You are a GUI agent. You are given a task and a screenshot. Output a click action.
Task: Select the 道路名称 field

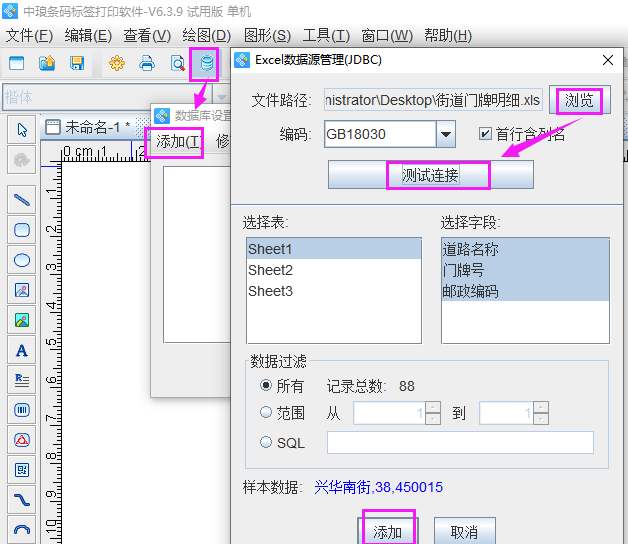[525, 249]
